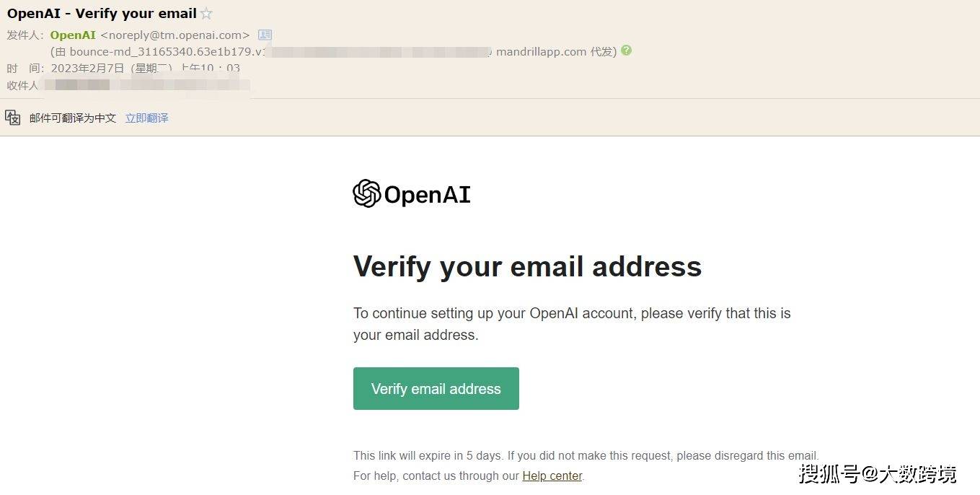Click the green question mark help icon

(626, 51)
